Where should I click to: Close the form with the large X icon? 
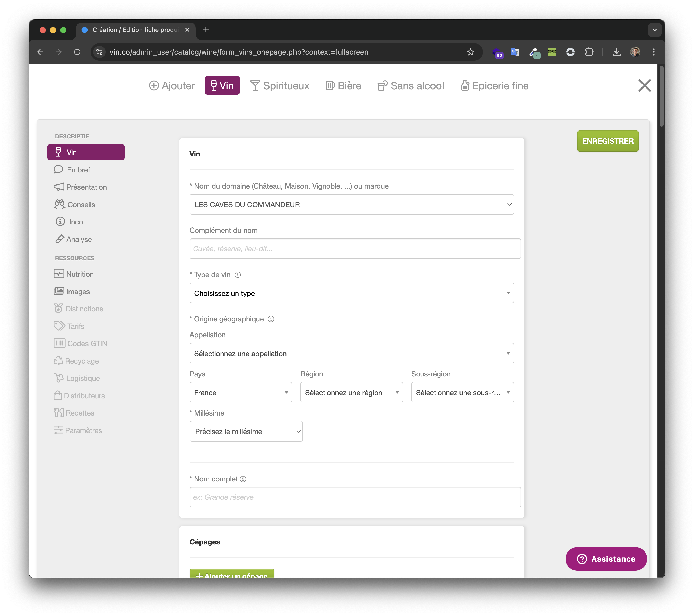pos(644,85)
